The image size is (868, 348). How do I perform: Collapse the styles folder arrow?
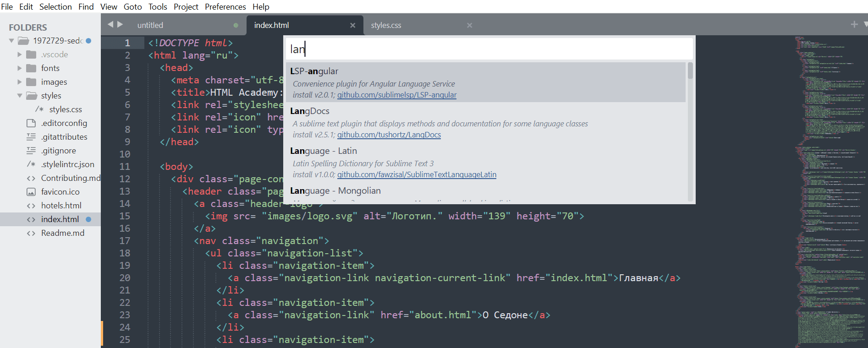click(x=20, y=96)
